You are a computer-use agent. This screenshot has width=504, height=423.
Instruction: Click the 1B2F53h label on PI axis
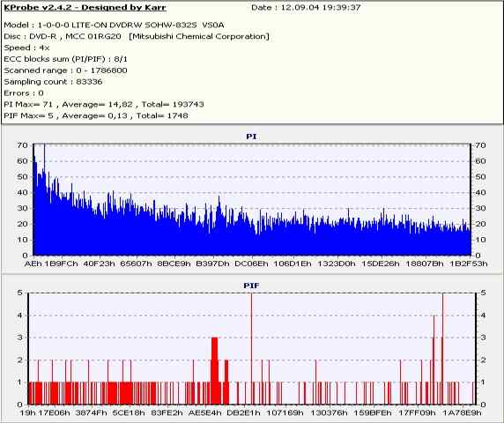point(469,263)
